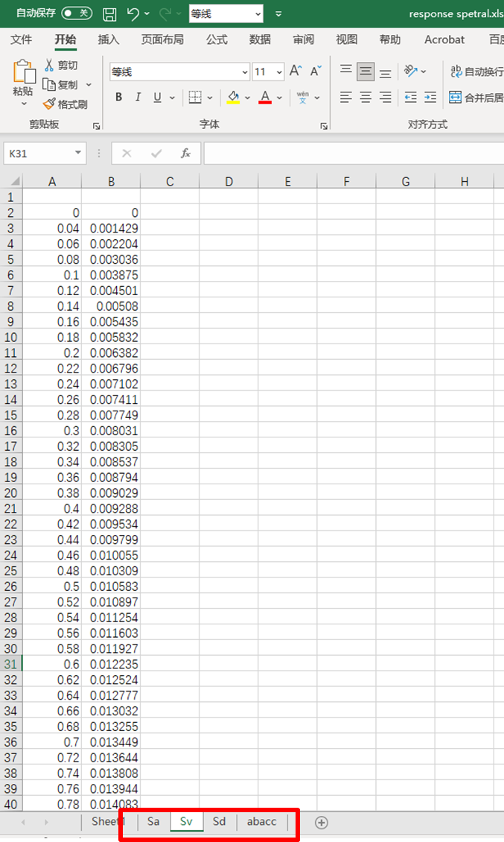Customize the Quick Access Toolbar arrow

pos(278,14)
